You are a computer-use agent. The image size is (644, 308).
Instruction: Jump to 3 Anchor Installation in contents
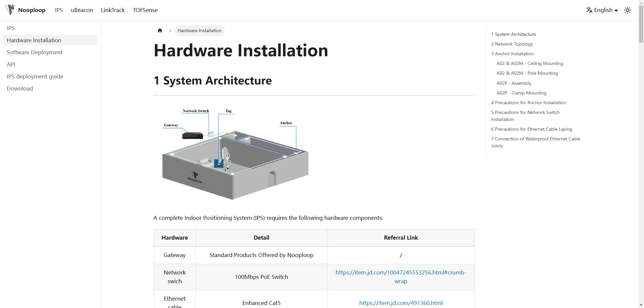click(x=512, y=54)
